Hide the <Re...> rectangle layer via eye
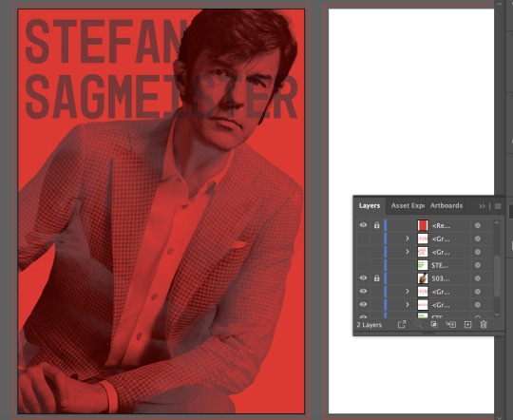The image size is (513, 420). pos(363,225)
